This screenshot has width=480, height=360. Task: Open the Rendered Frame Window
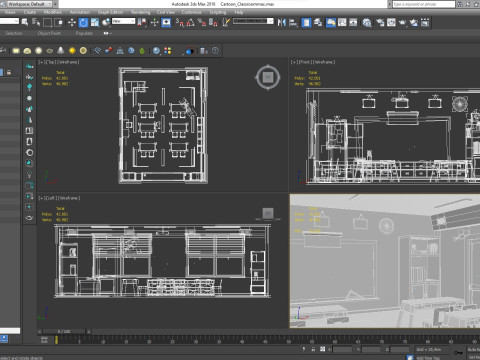[391, 22]
